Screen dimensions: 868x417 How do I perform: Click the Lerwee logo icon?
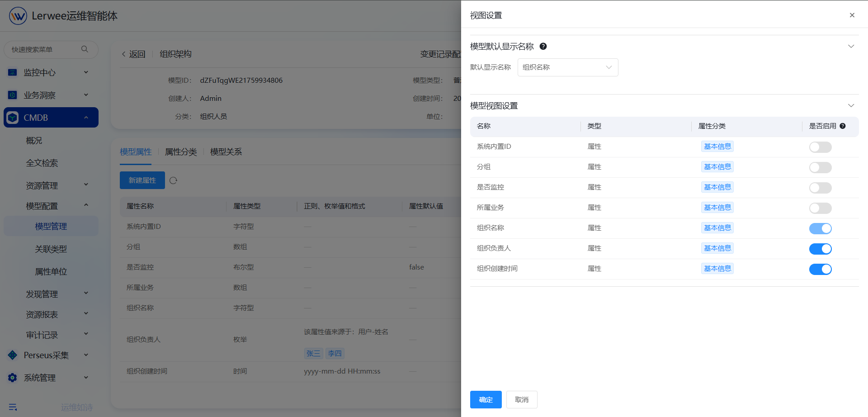point(18,16)
